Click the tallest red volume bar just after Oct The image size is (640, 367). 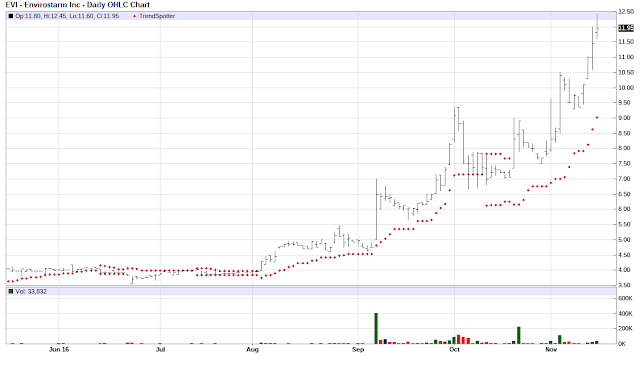[x=458, y=339]
